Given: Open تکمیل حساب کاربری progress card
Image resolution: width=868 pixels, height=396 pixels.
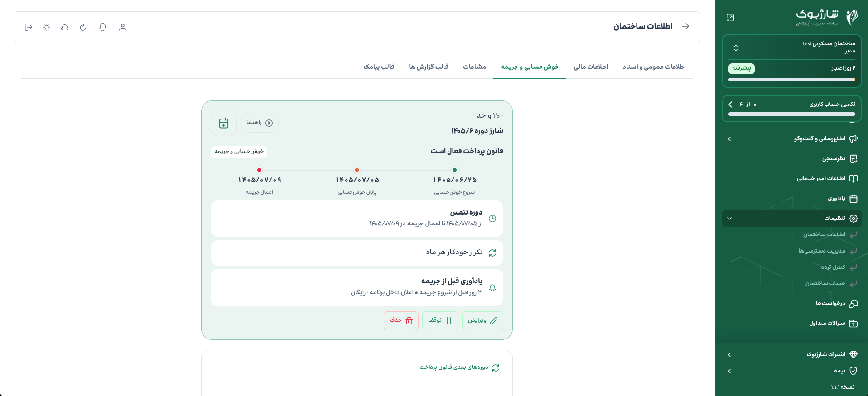Looking at the screenshot, I should coord(791,108).
